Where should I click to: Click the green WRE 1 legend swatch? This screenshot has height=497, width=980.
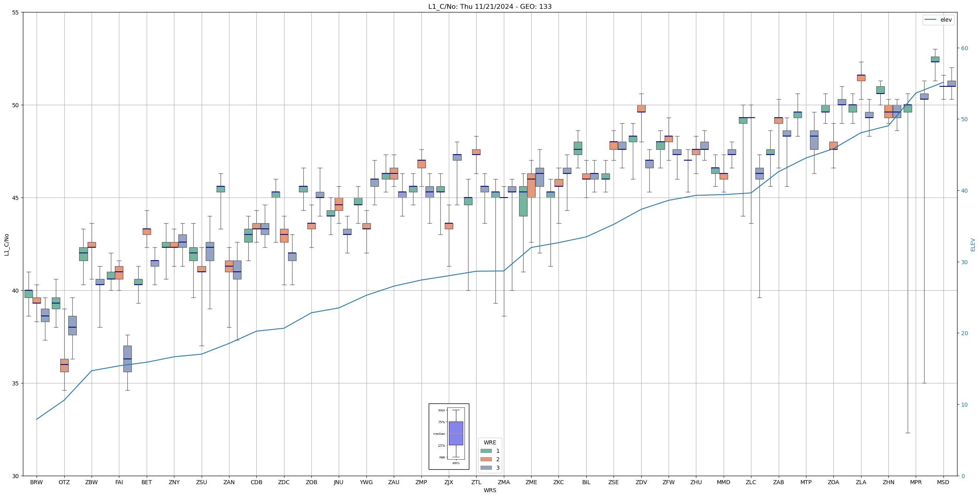point(486,451)
